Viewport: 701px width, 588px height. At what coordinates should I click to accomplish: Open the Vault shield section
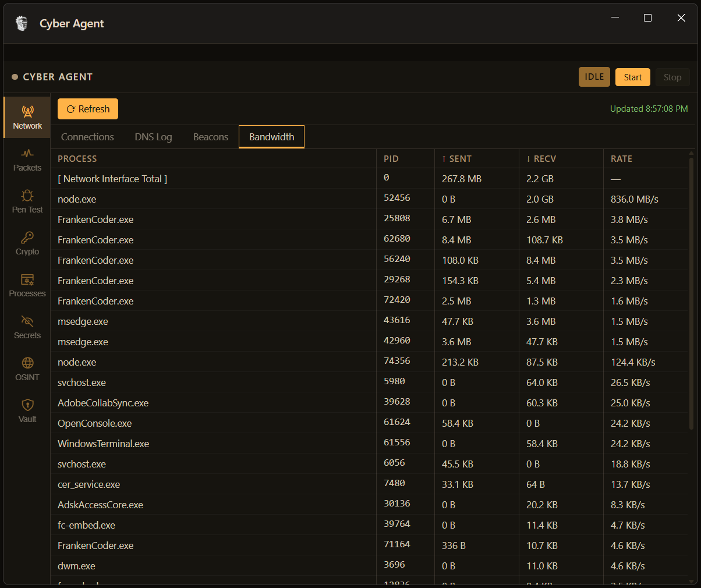tap(27, 411)
